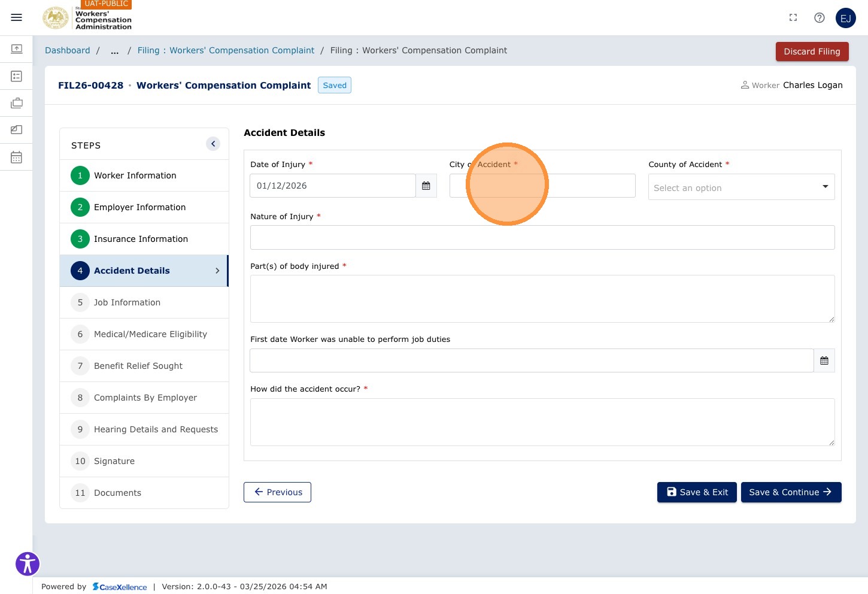The height and width of the screenshot is (594, 868).
Task: Go to step 3 Insurance Information
Action: [144, 239]
